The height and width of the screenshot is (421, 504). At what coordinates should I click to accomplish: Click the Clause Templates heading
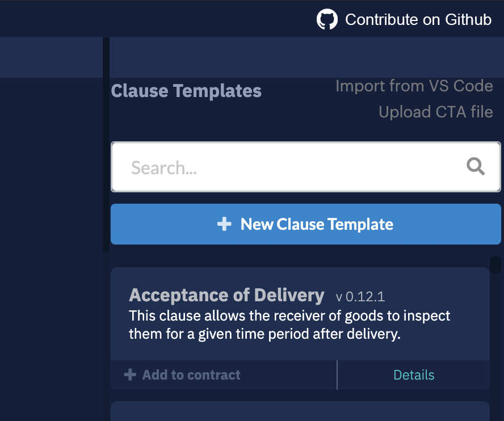(186, 90)
